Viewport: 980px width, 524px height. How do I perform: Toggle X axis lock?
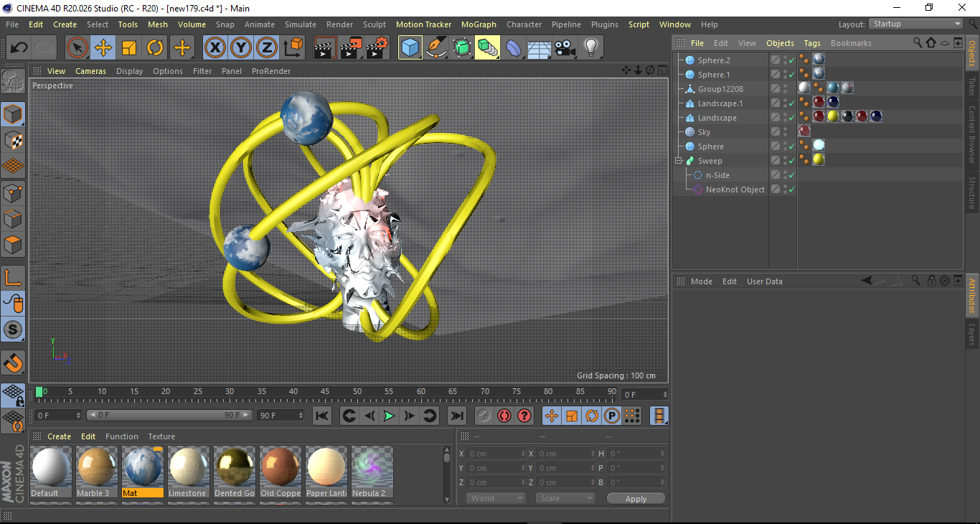pos(215,48)
